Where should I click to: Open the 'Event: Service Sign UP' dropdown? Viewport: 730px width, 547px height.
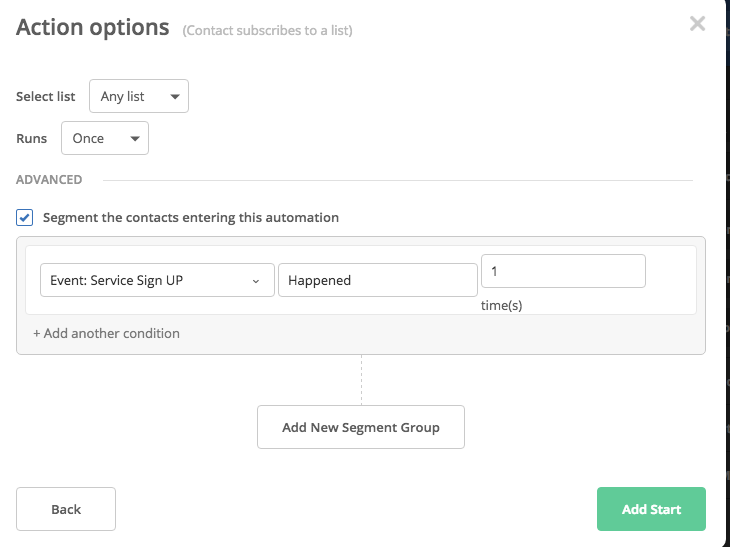pos(157,281)
